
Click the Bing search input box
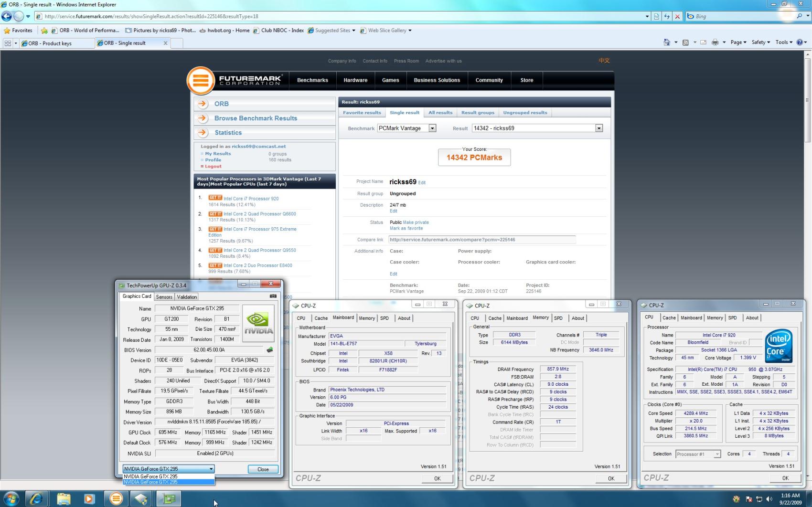(x=739, y=16)
